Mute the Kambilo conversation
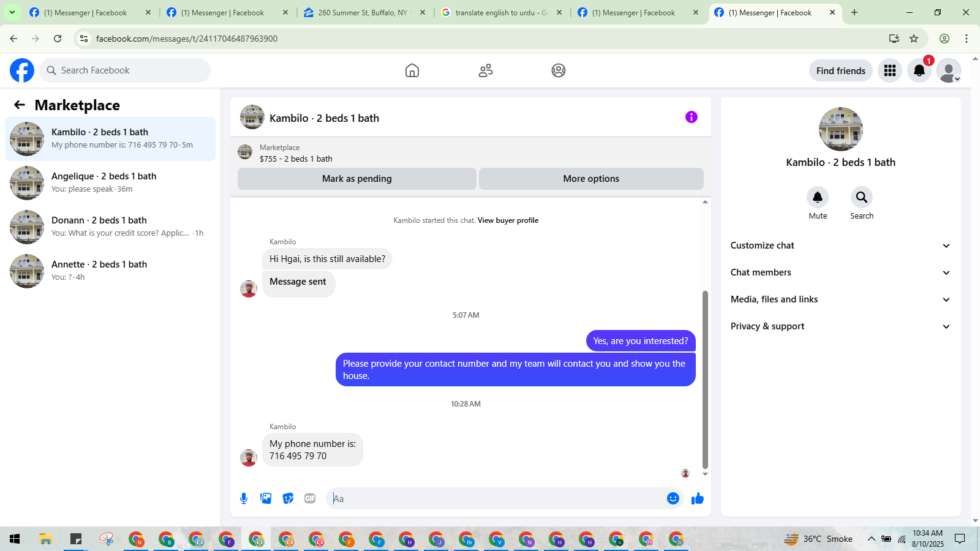The width and height of the screenshot is (980, 551). coord(818,197)
